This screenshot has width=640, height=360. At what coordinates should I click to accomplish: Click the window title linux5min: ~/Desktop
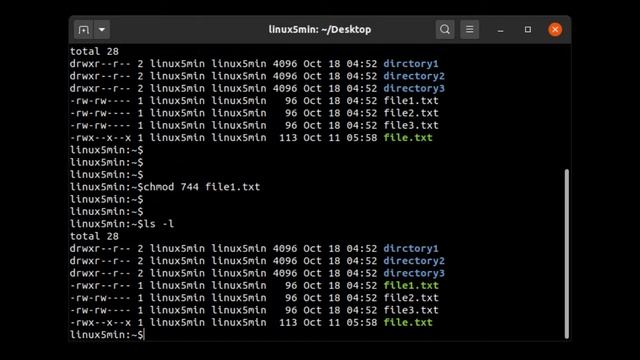[320, 29]
